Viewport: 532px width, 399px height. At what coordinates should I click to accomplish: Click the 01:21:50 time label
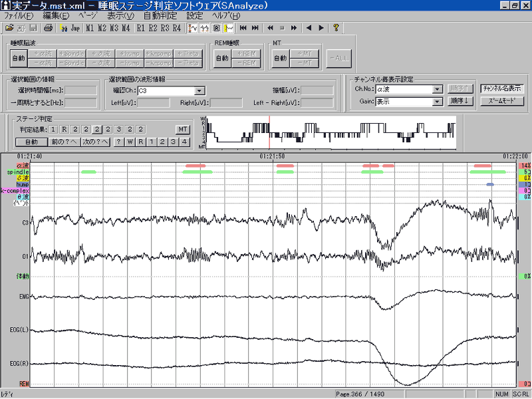pos(273,156)
